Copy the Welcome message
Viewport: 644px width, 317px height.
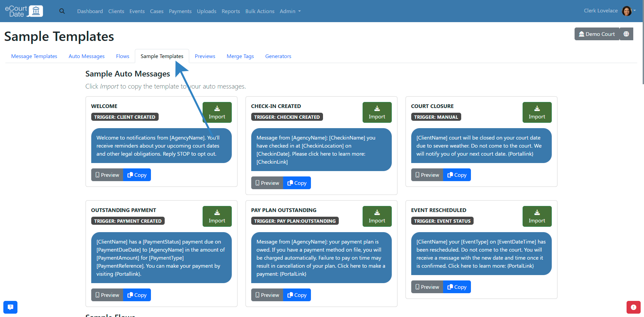click(x=137, y=175)
